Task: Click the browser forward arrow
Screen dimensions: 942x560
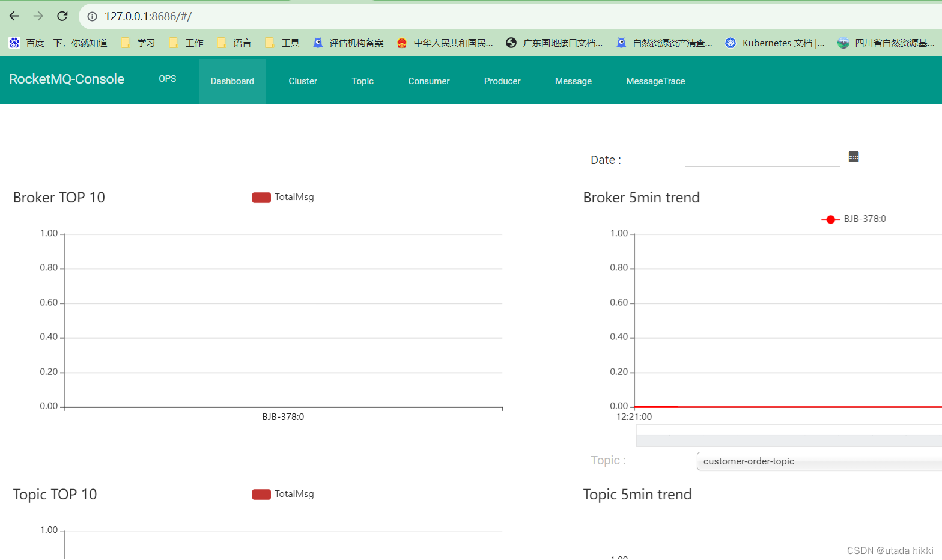Action: pos(38,16)
